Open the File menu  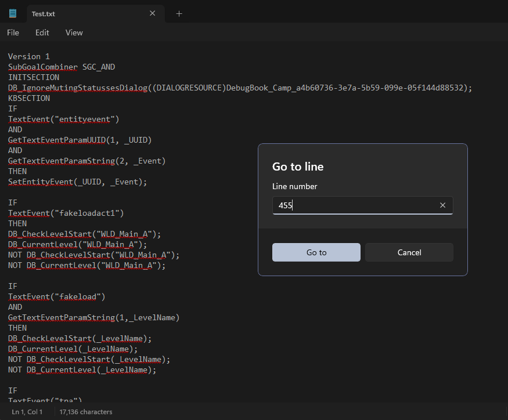pos(13,32)
